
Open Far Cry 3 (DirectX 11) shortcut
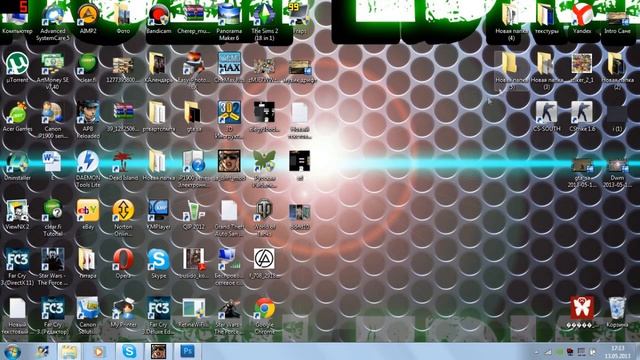point(17,267)
